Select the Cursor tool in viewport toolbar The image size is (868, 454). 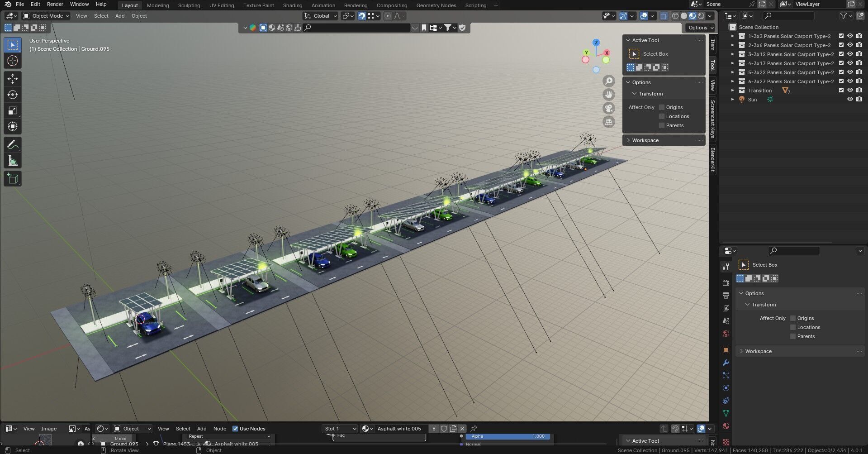pos(13,61)
